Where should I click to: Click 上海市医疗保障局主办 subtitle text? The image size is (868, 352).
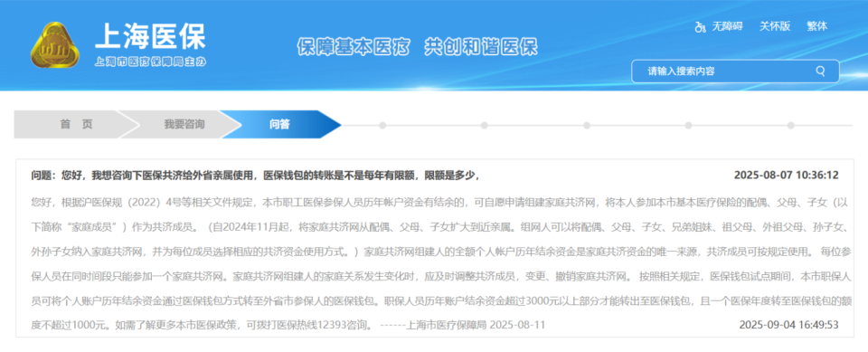click(x=150, y=62)
